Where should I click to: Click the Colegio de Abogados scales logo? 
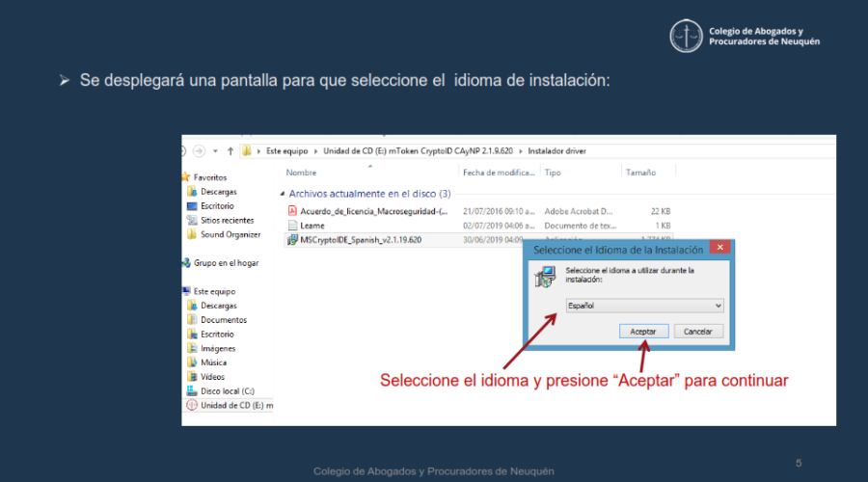[686, 36]
